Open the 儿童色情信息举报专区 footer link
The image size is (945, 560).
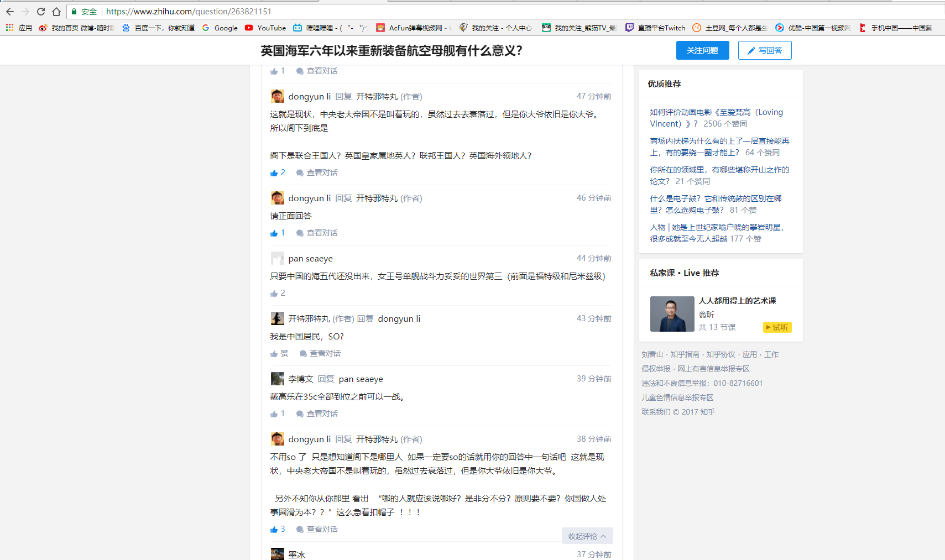point(677,397)
